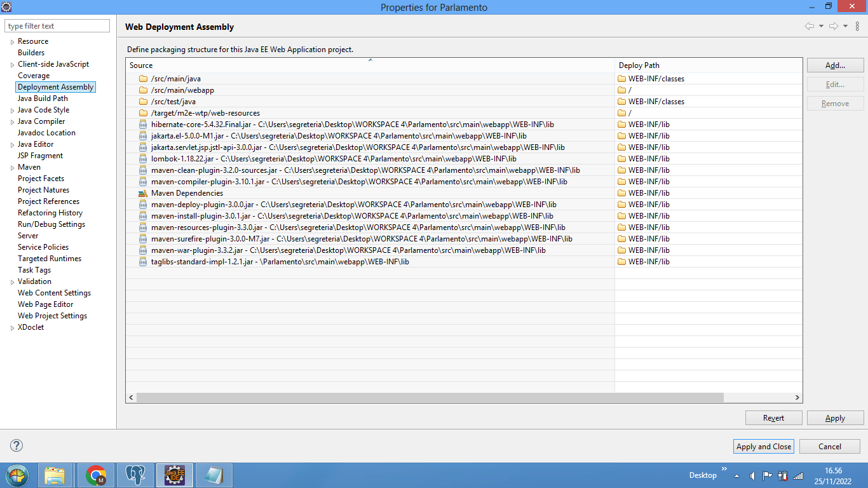Image resolution: width=868 pixels, height=488 pixels.
Task: Click the taglibs-standard-impl jar file icon
Action: click(x=143, y=262)
